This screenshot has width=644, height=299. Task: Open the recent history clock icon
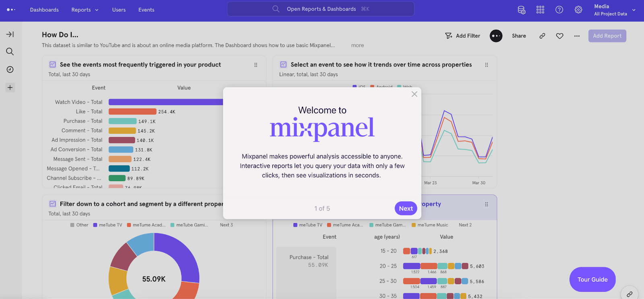click(x=10, y=70)
